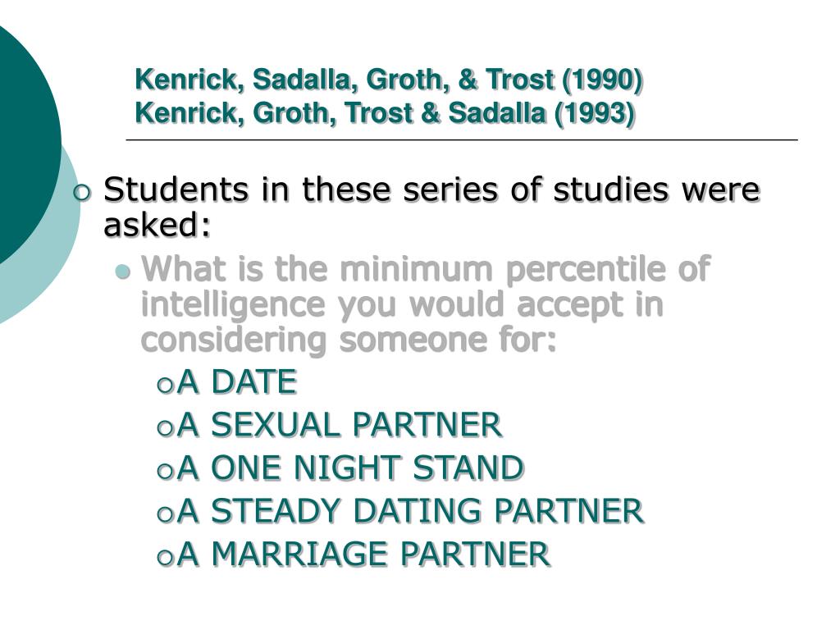840x630 pixels.
Task: Click the bullet circle before 'A ONE NIGHT STAND'
Action: 166,471
